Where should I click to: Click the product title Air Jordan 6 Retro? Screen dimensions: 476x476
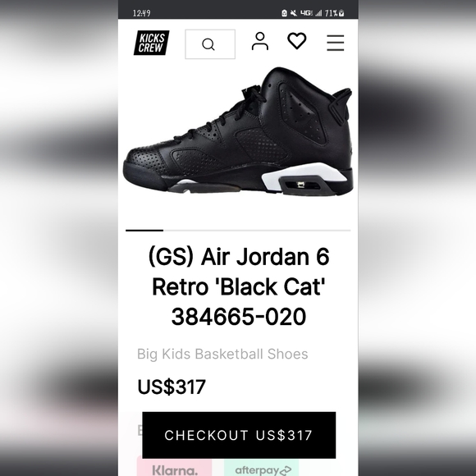(239, 272)
